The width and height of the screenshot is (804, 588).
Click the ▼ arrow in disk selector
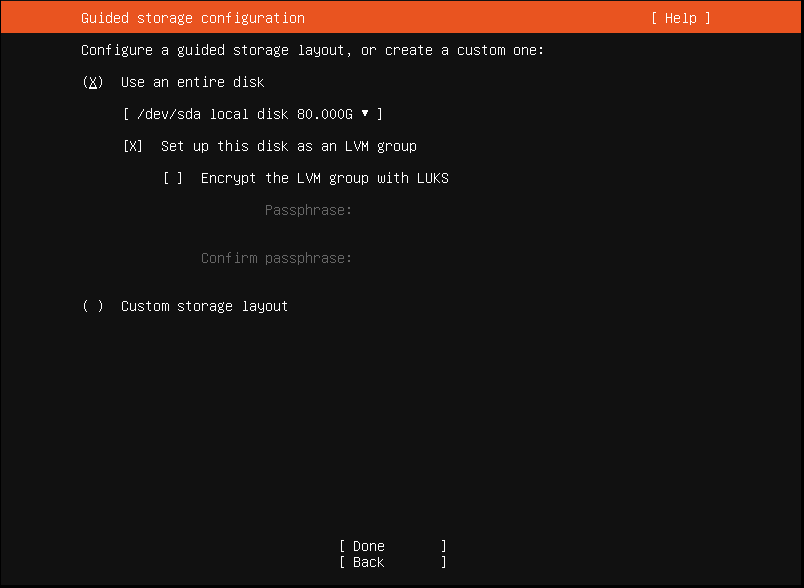tap(365, 114)
